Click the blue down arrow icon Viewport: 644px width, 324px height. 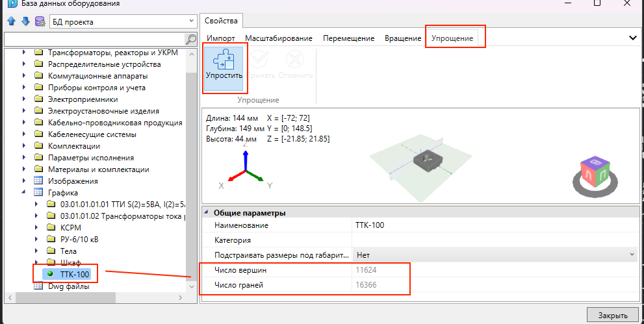(x=25, y=22)
